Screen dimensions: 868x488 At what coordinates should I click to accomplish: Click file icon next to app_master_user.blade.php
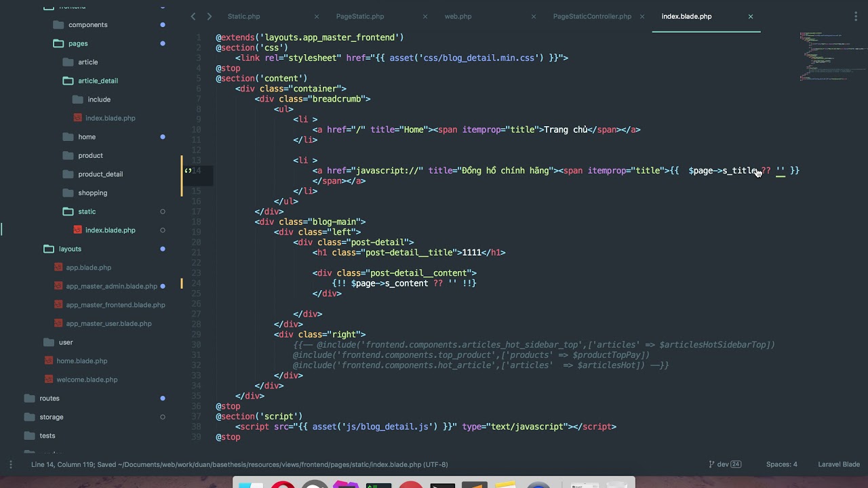pyautogui.click(x=58, y=323)
